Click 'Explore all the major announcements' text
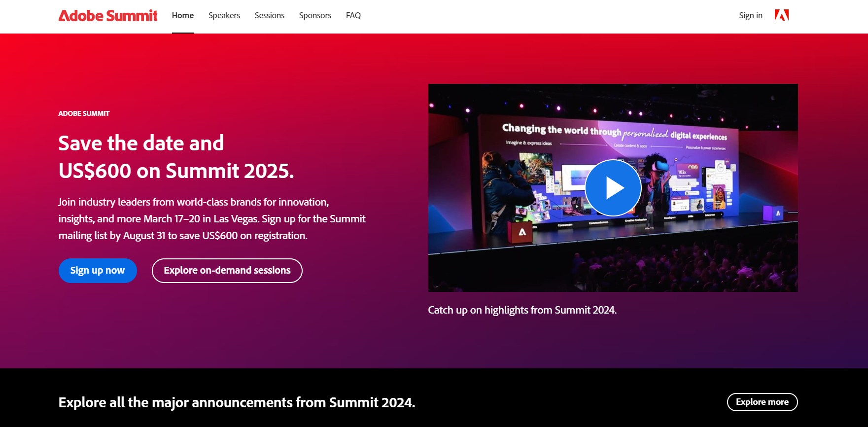Viewport: 868px width, 427px height. click(237, 403)
